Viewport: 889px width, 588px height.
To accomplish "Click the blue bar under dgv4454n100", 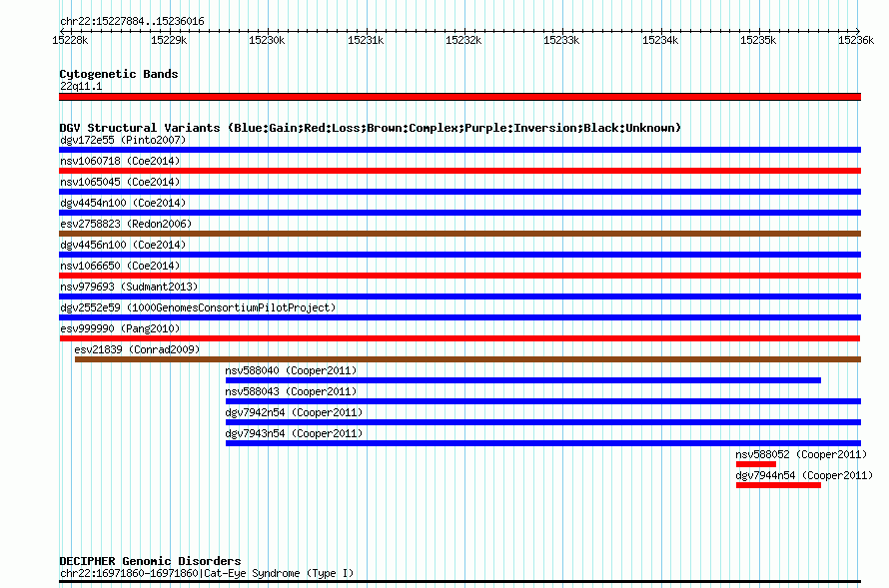I will [x=459, y=213].
